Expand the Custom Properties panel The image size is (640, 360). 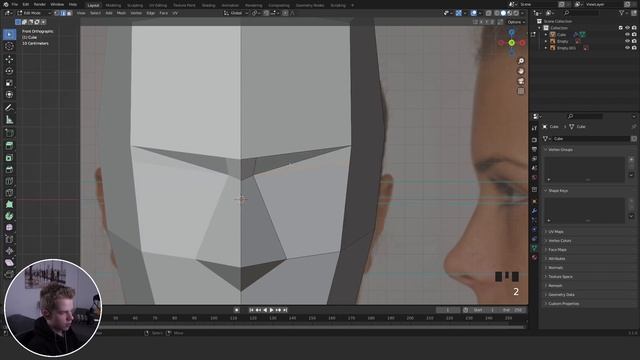[564, 304]
